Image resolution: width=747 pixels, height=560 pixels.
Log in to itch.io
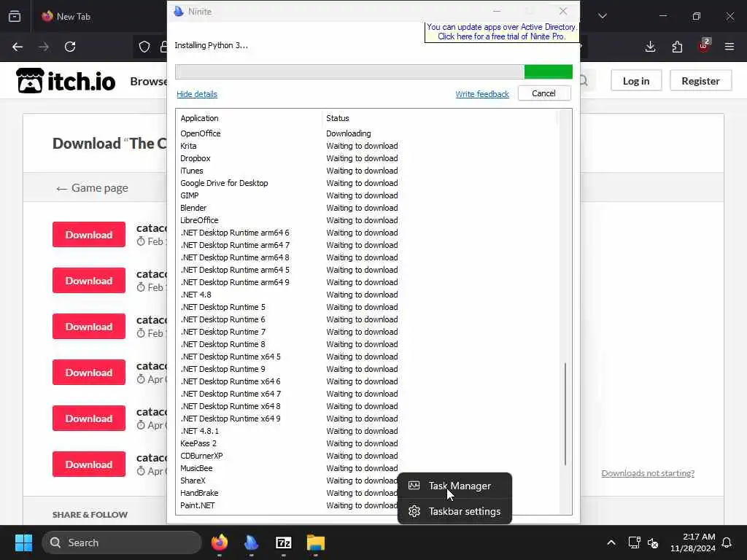pos(636,80)
